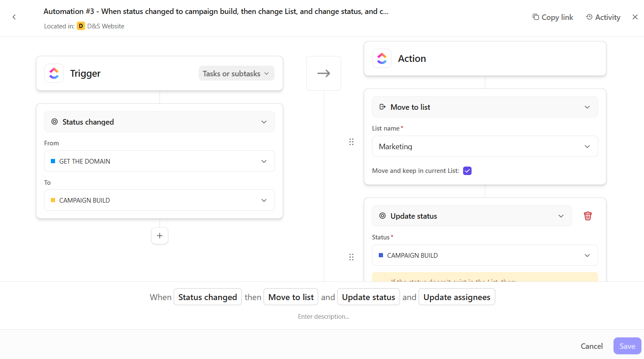Grab the drag handle beside Update status
Viewport: 644px width, 359px height.
coord(351,257)
